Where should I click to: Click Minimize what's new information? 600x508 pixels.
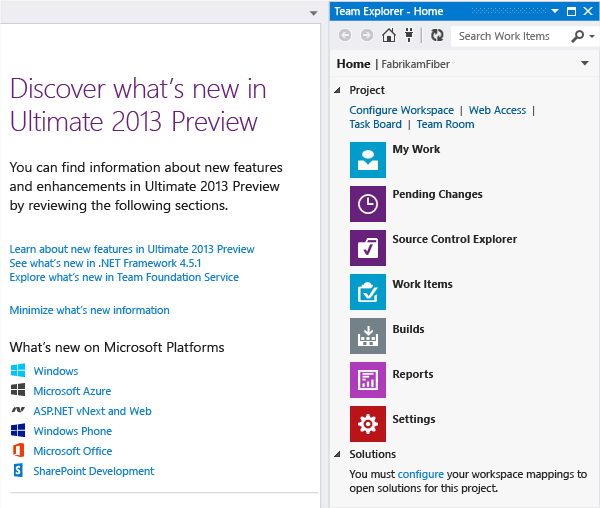[90, 310]
